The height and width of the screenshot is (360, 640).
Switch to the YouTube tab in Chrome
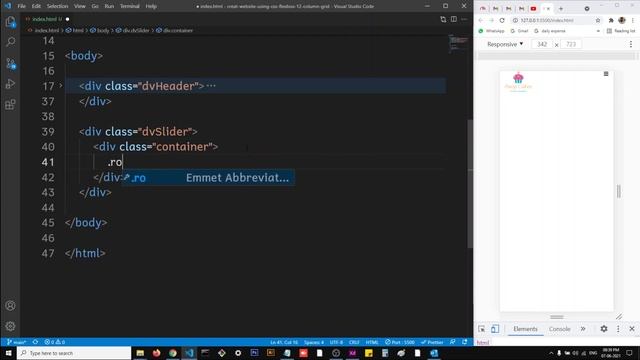point(533,9)
